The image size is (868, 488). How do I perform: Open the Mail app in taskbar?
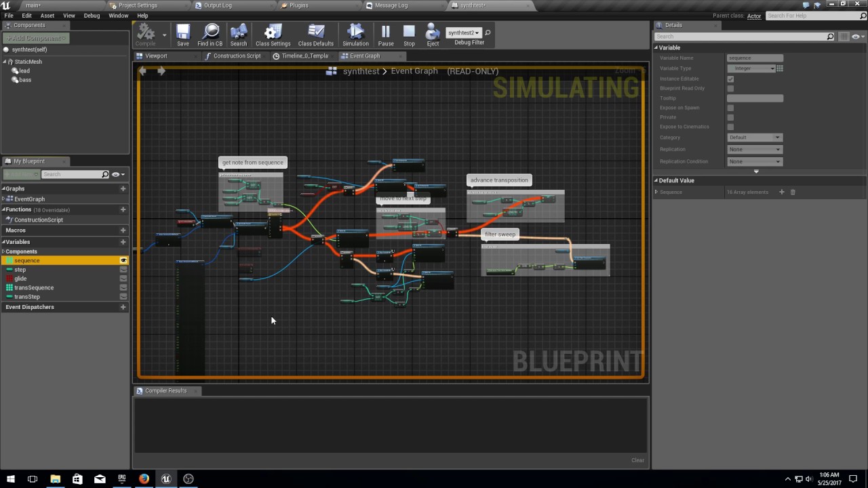100,479
